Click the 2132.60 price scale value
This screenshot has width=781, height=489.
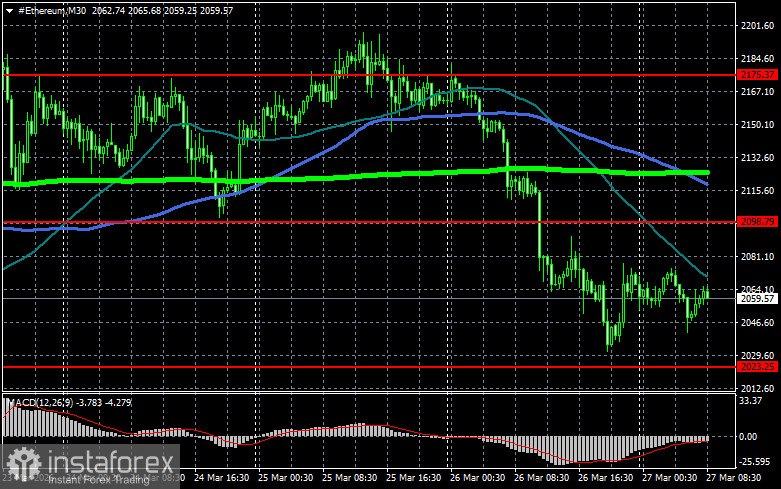[x=758, y=157]
